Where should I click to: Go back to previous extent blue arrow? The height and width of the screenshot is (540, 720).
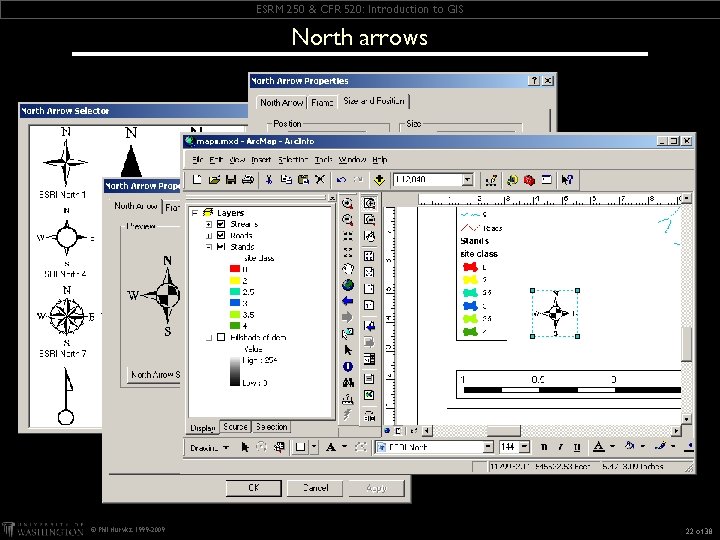coord(348,301)
